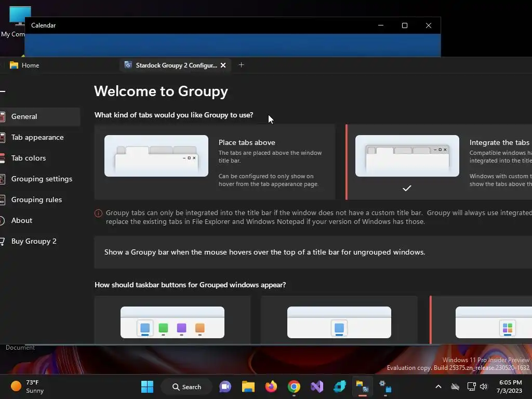Open the volume tray icon

pyautogui.click(x=484, y=387)
